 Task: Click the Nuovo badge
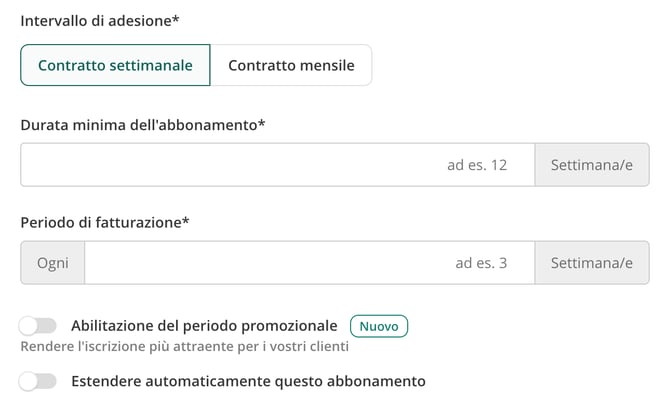click(379, 326)
